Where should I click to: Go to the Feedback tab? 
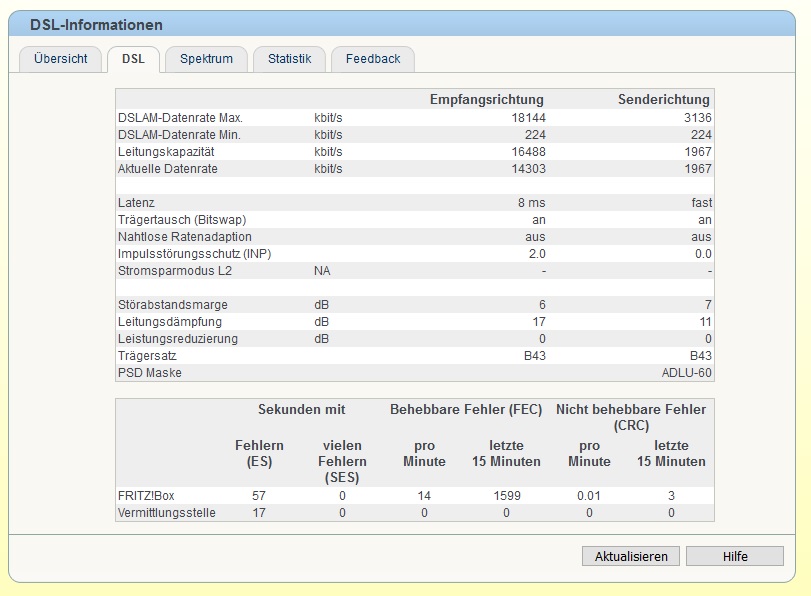tap(373, 59)
